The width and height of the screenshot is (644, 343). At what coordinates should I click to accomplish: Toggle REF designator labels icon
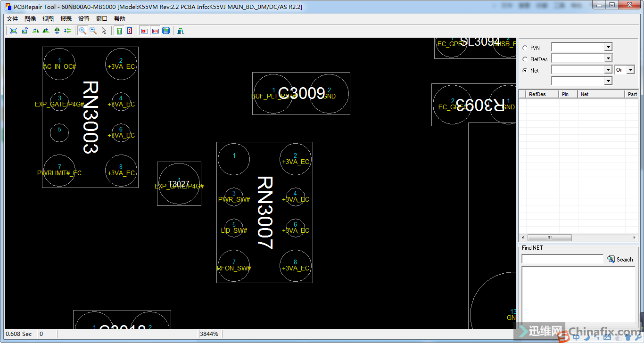point(144,31)
